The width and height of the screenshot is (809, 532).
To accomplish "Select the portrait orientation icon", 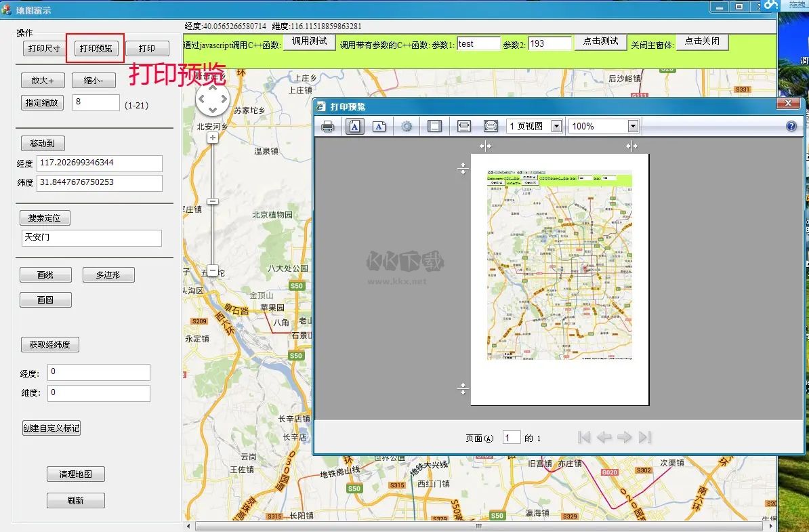I will pyautogui.click(x=354, y=126).
